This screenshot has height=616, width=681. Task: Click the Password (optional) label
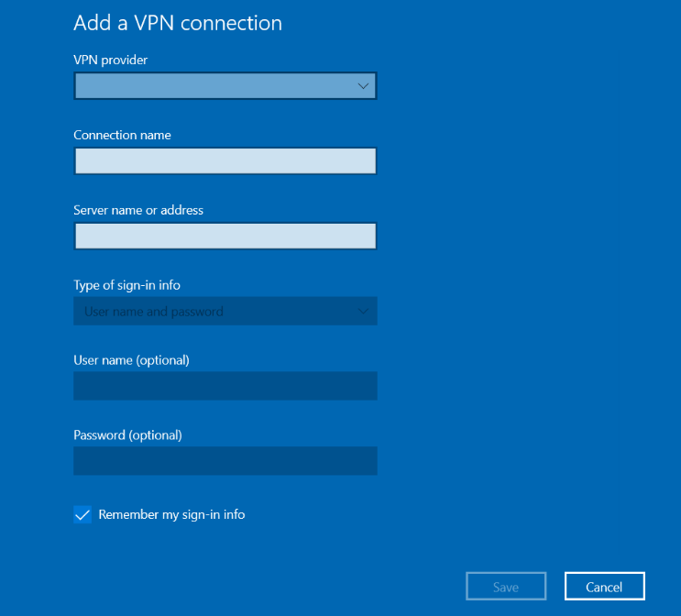click(x=127, y=435)
